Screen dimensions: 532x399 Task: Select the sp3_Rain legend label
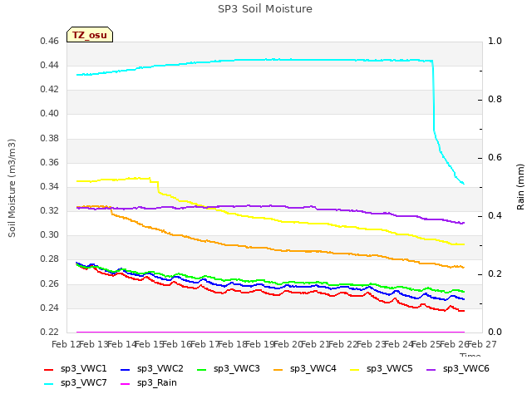coord(157,383)
